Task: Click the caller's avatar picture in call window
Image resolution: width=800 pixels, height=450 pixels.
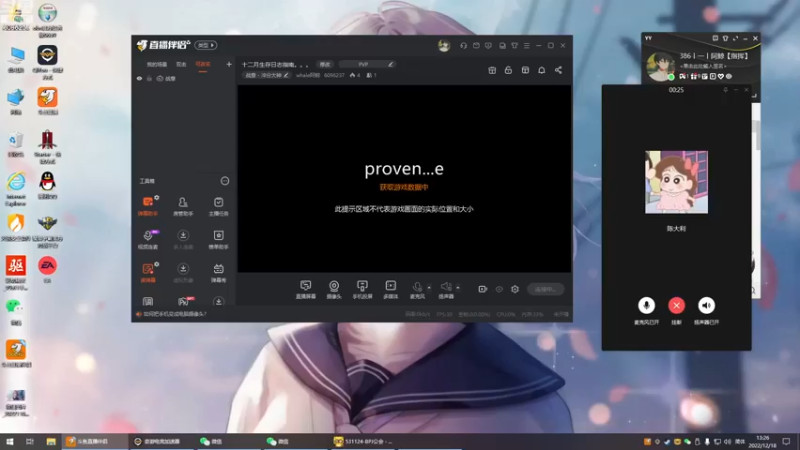Action: click(x=677, y=182)
